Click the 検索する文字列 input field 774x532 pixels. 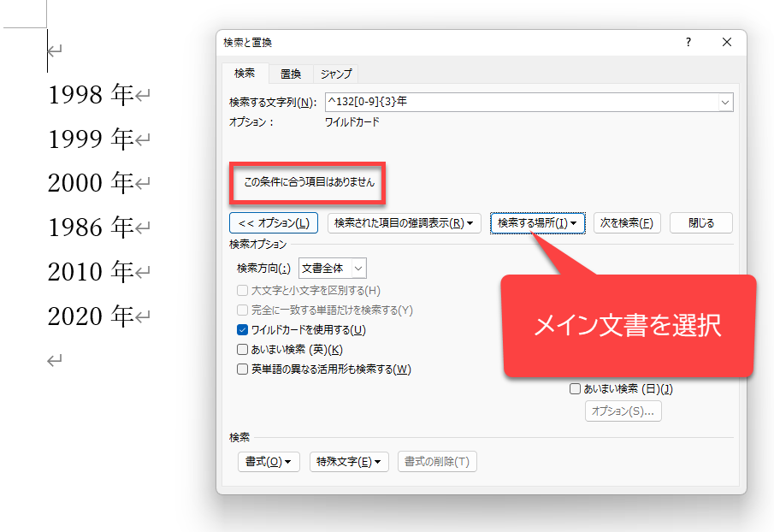tap(518, 102)
